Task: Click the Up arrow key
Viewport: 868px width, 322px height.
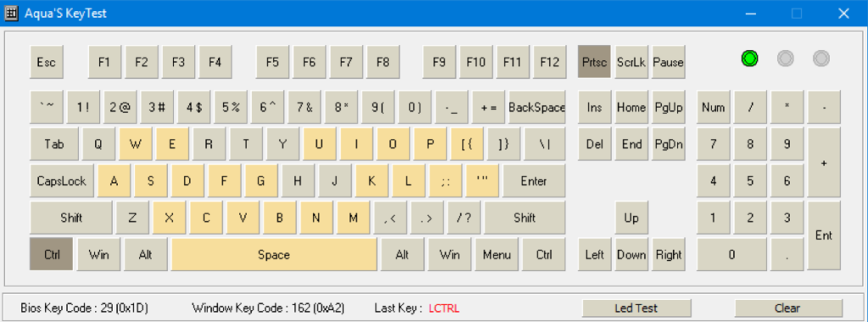Action: click(631, 218)
